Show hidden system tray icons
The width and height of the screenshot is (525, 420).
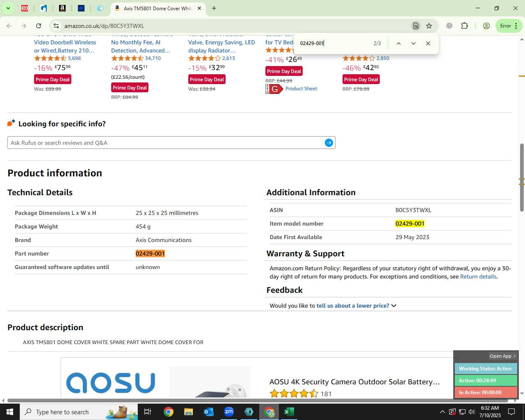442,412
